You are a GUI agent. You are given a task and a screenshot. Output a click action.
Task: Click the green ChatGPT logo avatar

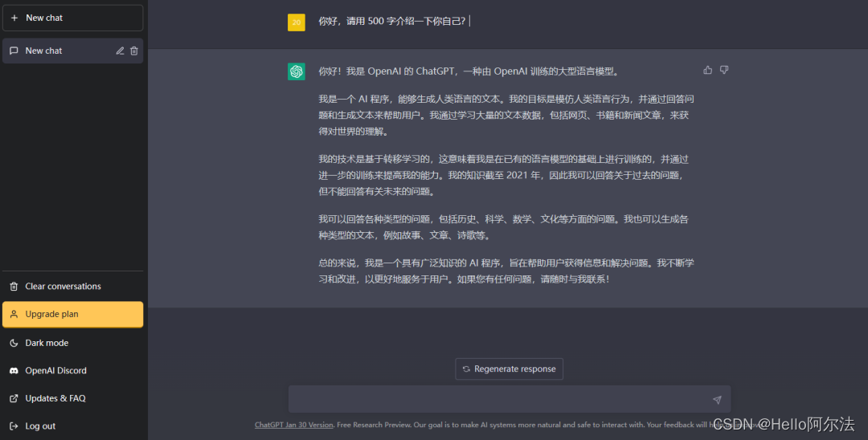pos(296,71)
